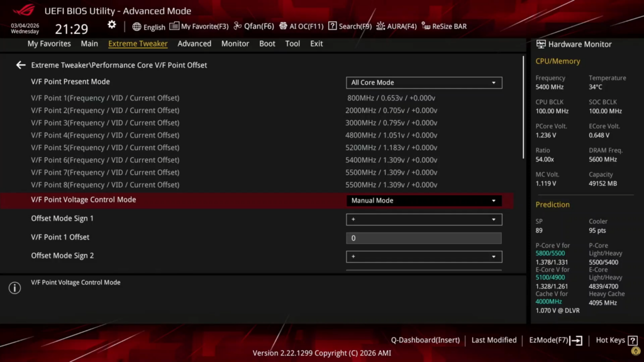The image size is (644, 362).
Task: Expand V/F Point Voltage Control Mode dropdown
Action: pos(424,200)
